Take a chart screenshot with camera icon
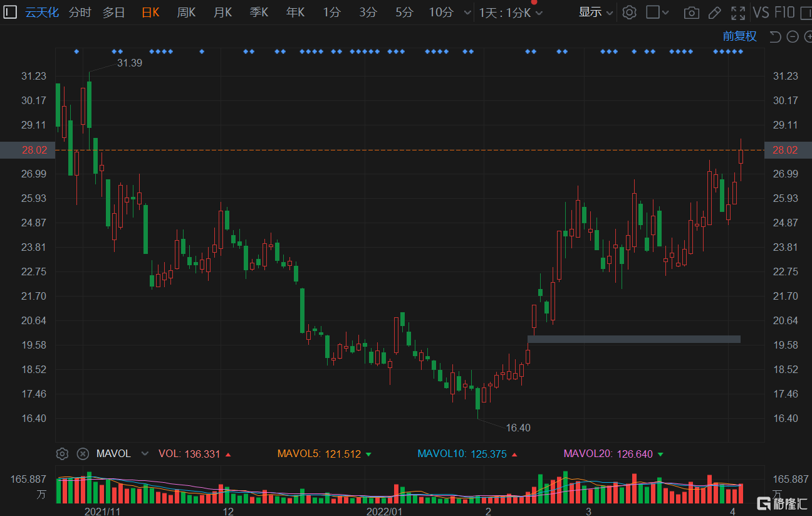 pyautogui.click(x=691, y=13)
